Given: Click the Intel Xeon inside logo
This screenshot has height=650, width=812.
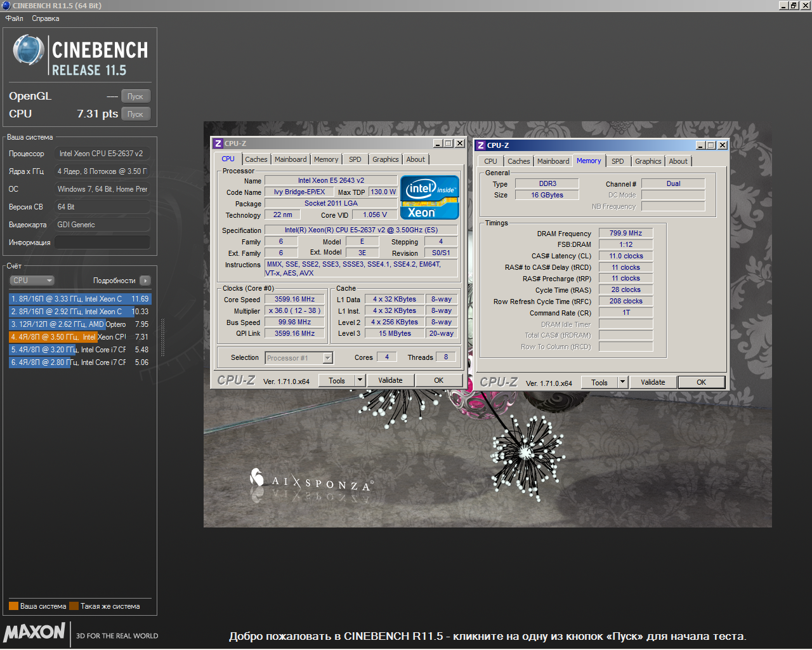Looking at the screenshot, I should (x=430, y=197).
